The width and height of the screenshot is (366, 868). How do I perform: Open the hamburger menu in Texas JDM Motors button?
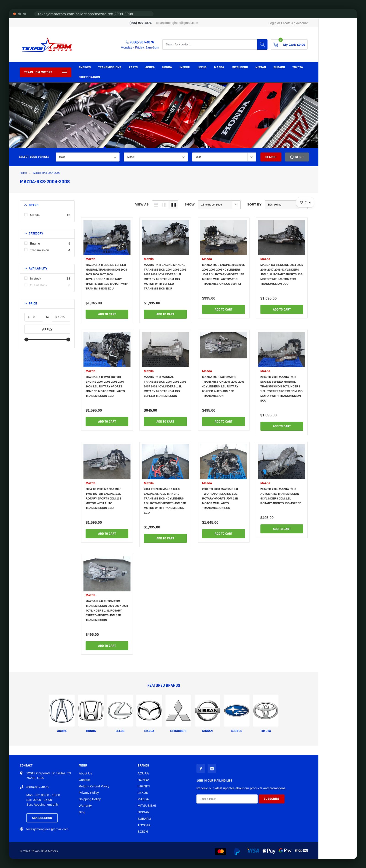pyautogui.click(x=64, y=73)
